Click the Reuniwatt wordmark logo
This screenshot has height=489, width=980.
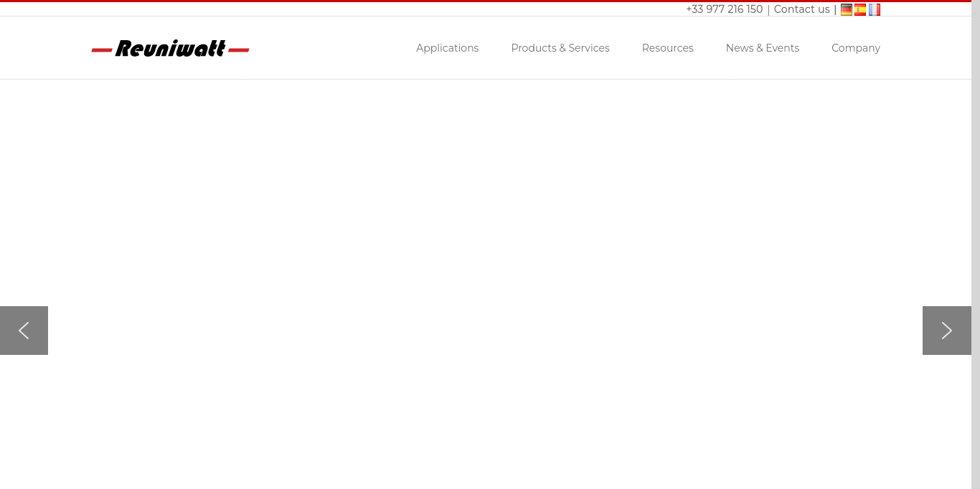170,49
